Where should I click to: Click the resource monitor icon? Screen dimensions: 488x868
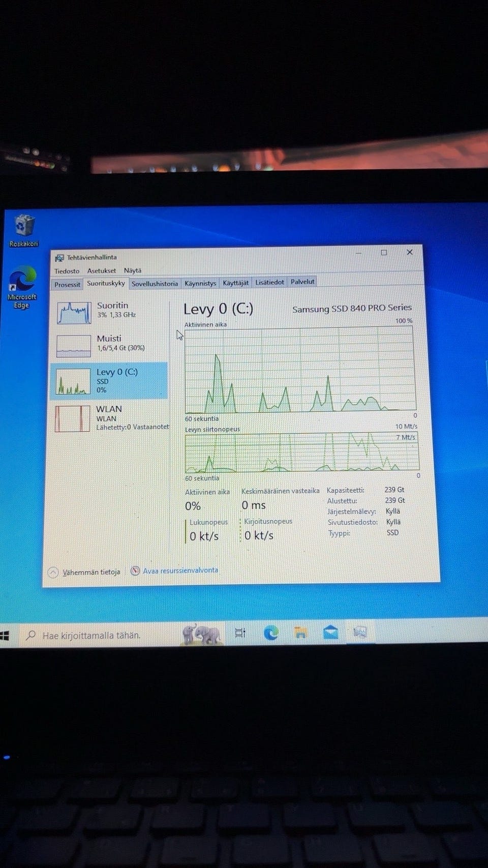135,571
